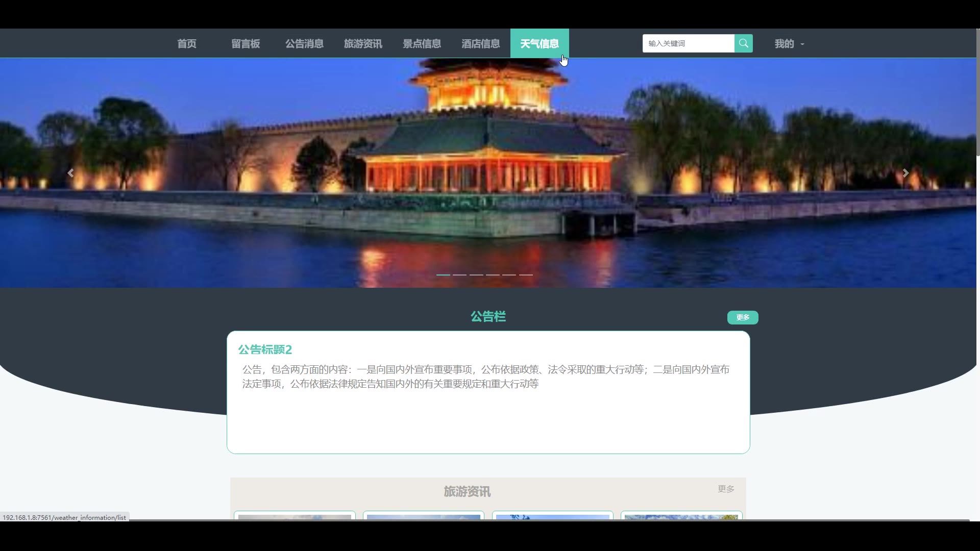Screen dimensions: 980x551
Task: Select the fourth carousel indicator dash
Action: (x=493, y=274)
